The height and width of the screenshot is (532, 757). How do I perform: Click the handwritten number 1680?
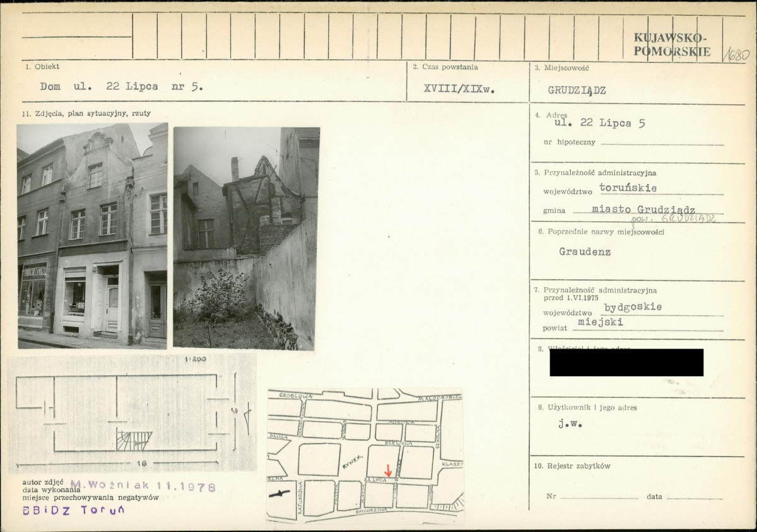pos(736,53)
